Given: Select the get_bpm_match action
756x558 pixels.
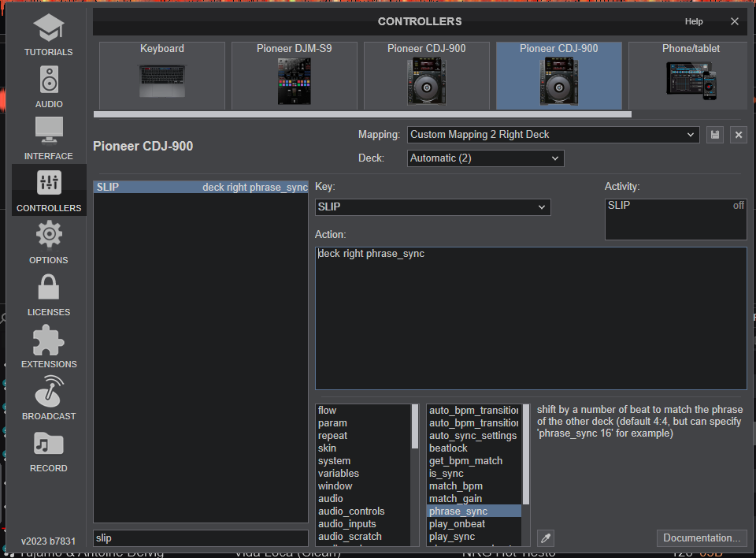Looking at the screenshot, I should [x=474, y=461].
